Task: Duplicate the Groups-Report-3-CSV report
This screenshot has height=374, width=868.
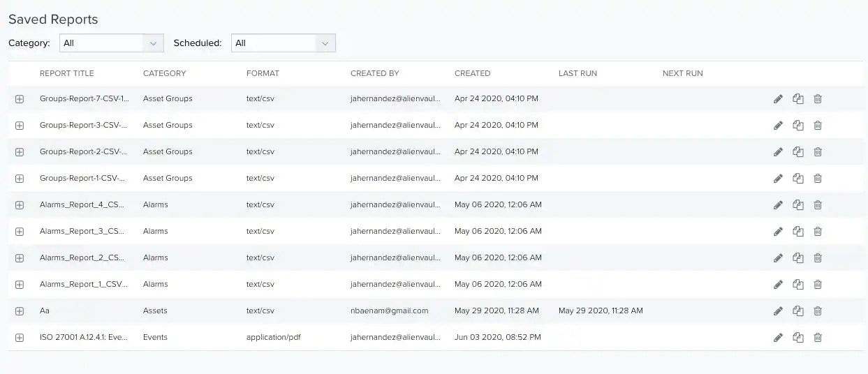Action: (x=798, y=126)
